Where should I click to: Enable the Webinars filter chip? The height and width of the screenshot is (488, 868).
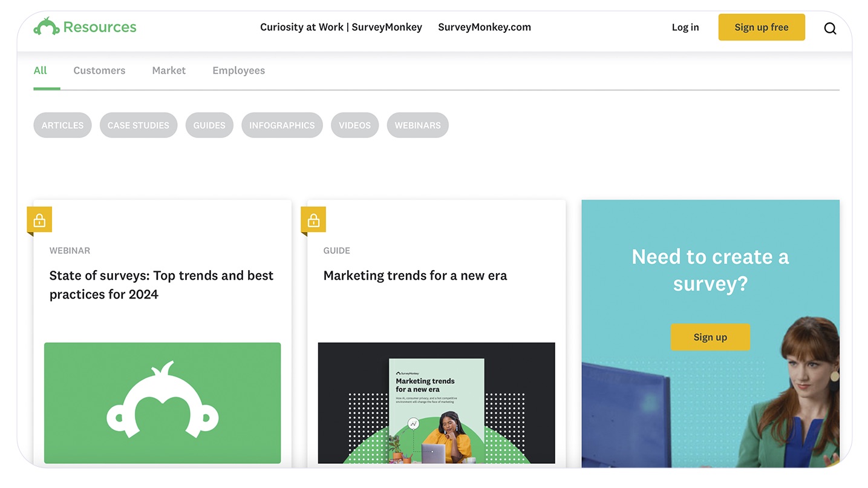(417, 125)
